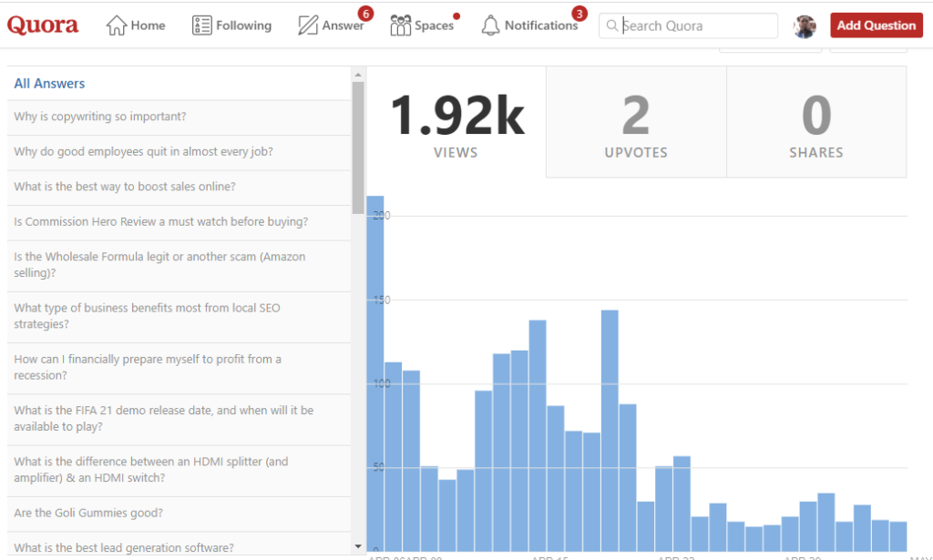Image resolution: width=933 pixels, height=560 pixels.
Task: Open the profile avatar menu
Action: [x=804, y=26]
